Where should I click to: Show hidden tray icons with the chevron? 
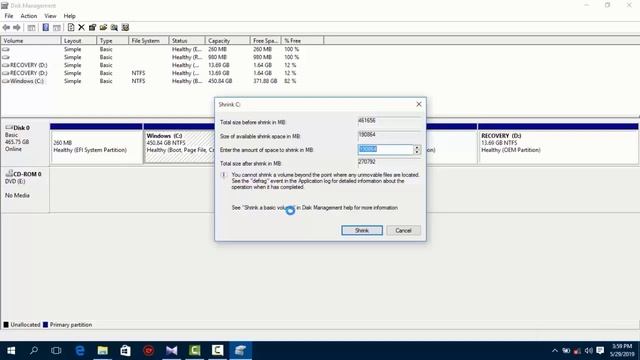[x=554, y=351]
